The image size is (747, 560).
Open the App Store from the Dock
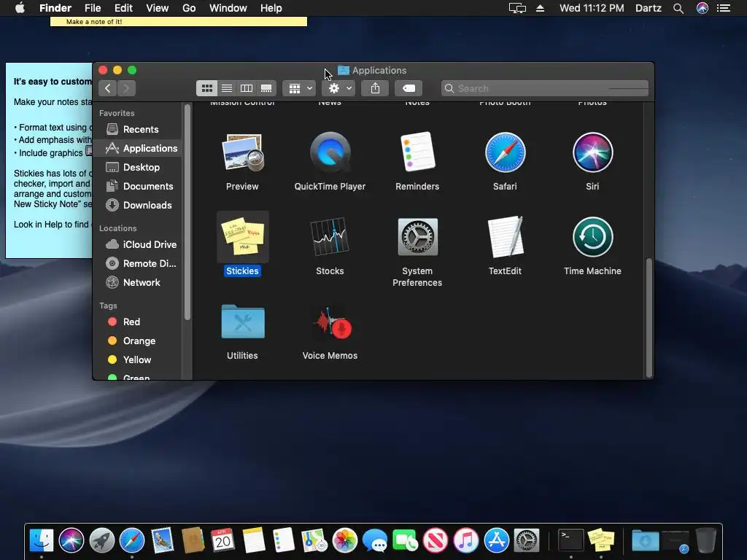(x=496, y=540)
